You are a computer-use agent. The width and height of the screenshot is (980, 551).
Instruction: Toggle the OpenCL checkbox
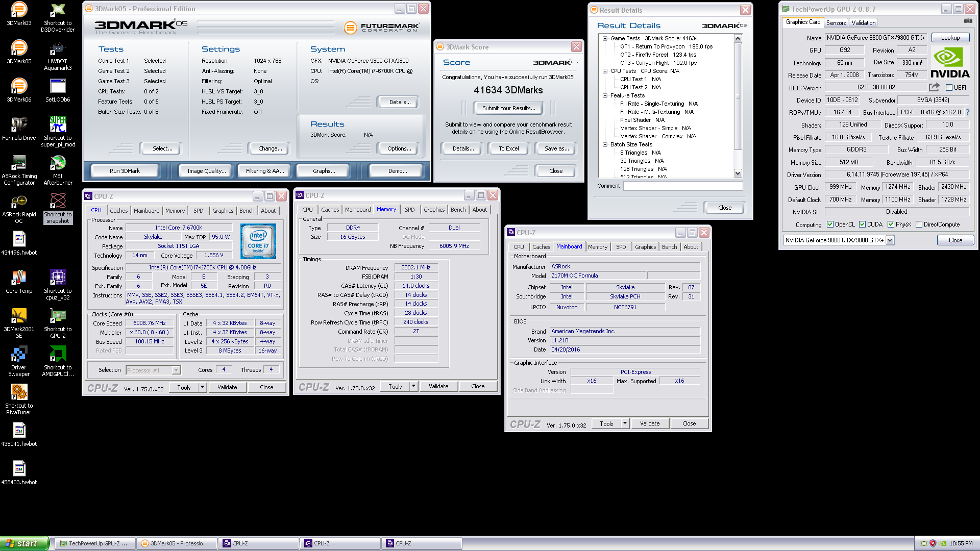(830, 224)
